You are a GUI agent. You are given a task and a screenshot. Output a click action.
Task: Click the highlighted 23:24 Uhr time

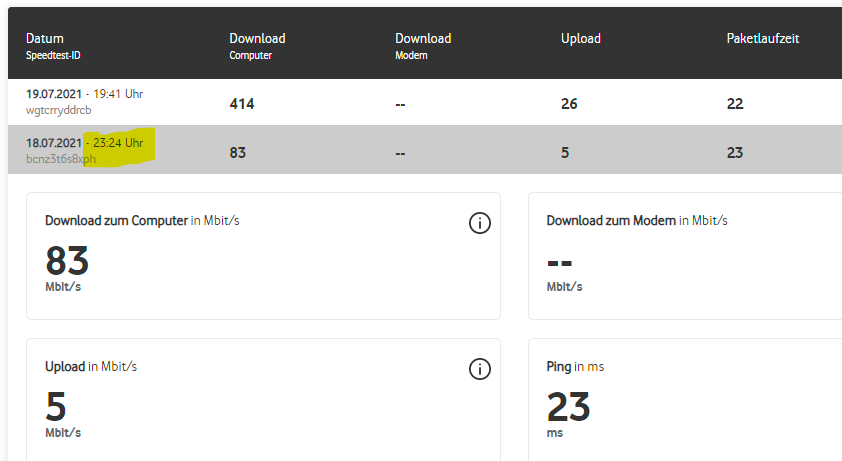118,144
